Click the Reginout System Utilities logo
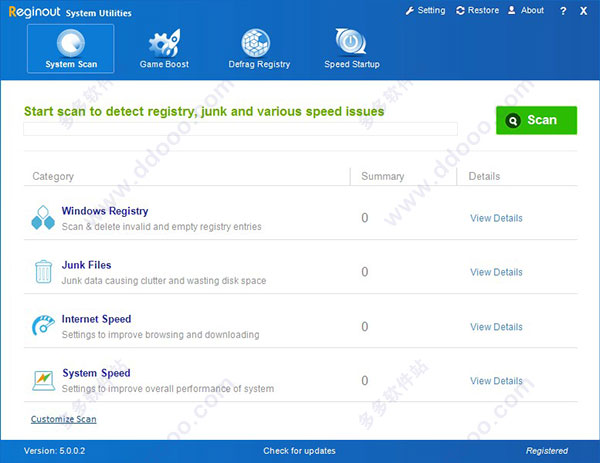The width and height of the screenshot is (600, 463). click(70, 12)
